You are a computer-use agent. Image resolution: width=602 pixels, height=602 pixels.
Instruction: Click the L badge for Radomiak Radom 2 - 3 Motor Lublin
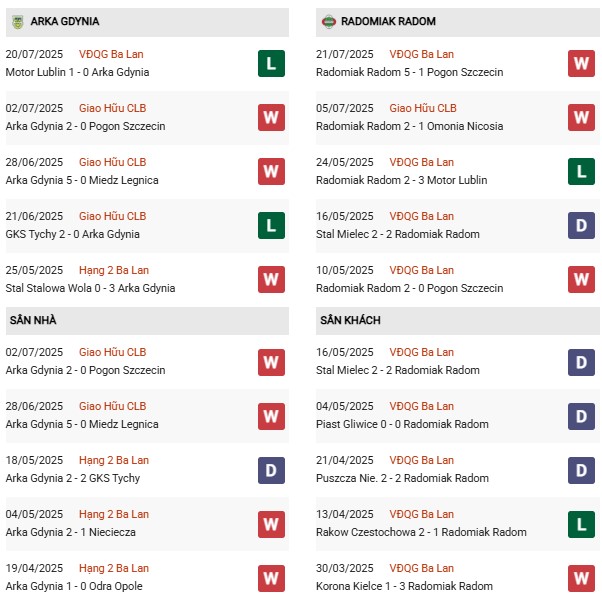point(581,172)
